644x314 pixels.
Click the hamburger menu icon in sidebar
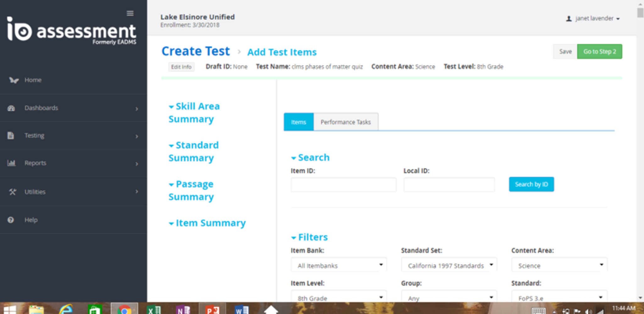point(130,13)
